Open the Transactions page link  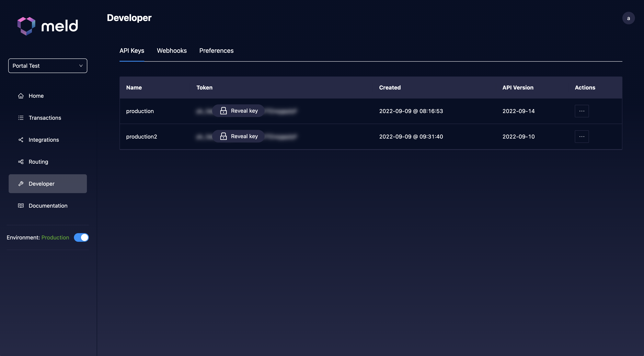point(45,118)
